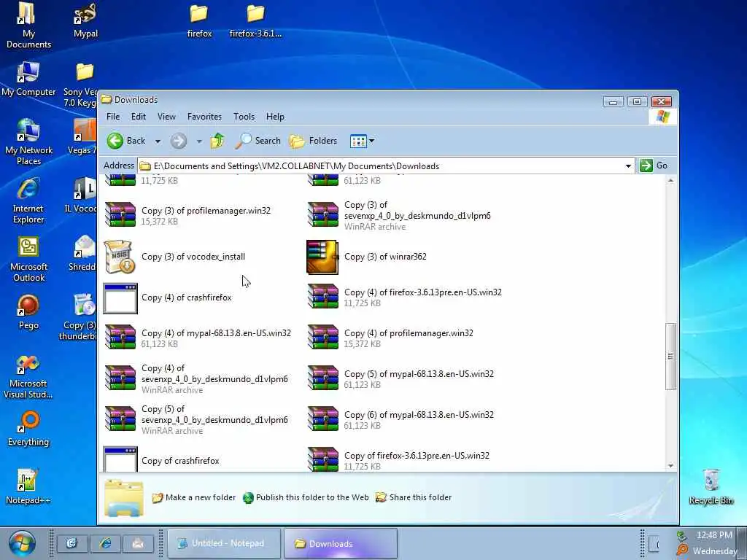The height and width of the screenshot is (560, 747).
Task: Toggle the Folders pane
Action: 314,141
